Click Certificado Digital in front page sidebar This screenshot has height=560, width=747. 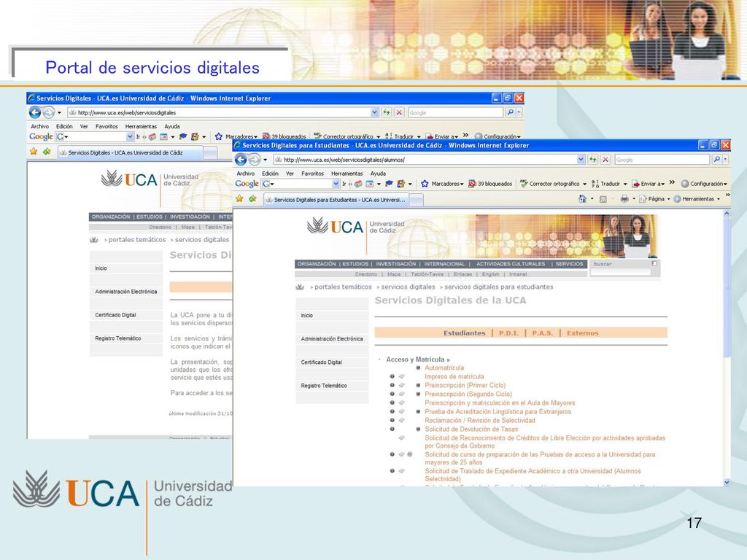pos(321,362)
